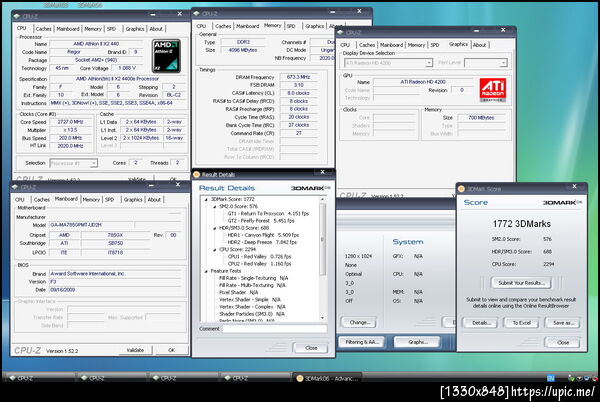
Task: Click the ATI Radeon logo in Graphics window
Action: coord(492,90)
